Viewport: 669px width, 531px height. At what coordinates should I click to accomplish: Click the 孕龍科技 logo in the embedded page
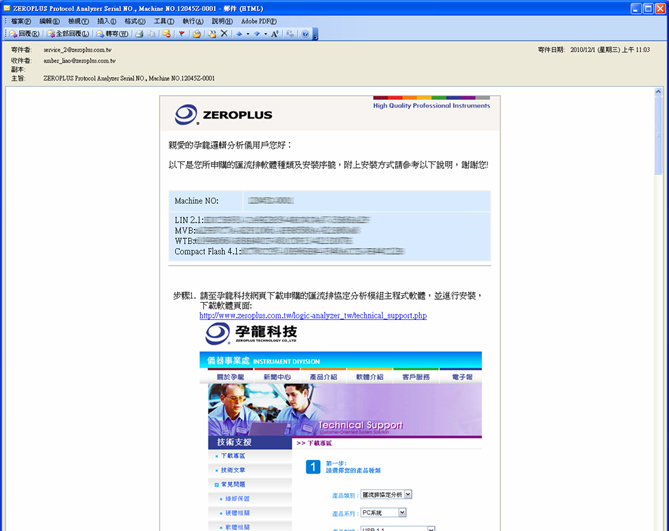251,333
